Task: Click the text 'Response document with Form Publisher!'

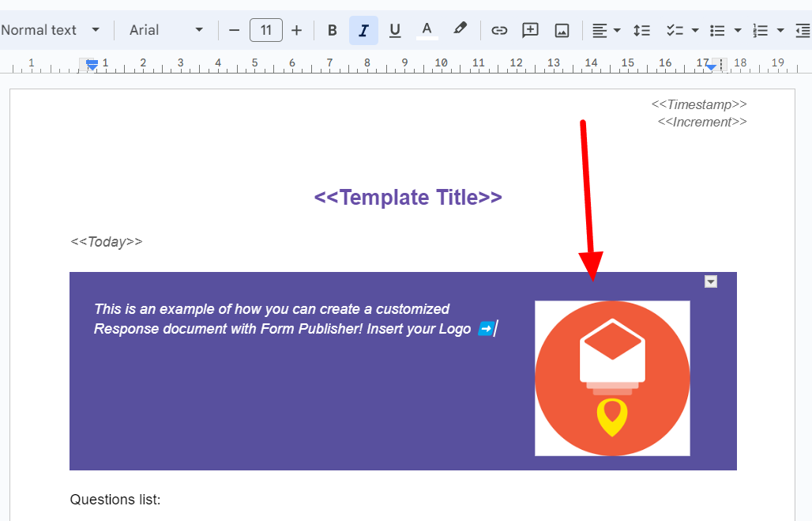Action: point(227,329)
